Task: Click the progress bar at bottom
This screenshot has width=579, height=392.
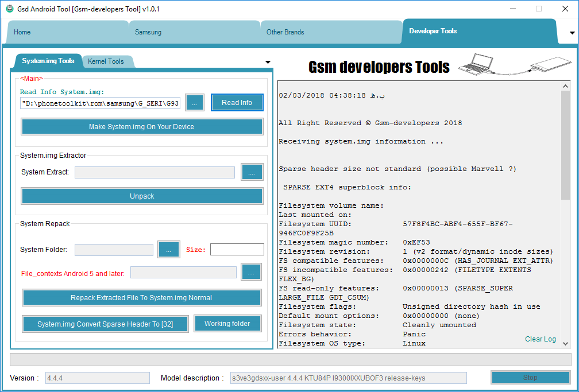Action: (290, 359)
